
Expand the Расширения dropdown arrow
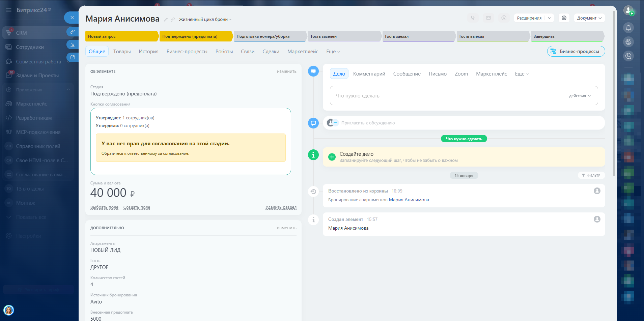[550, 18]
